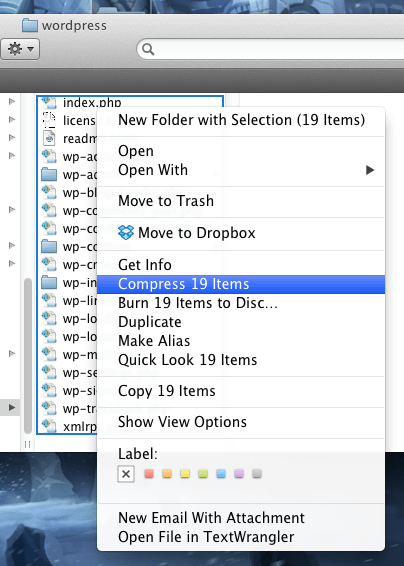Viewport: 404px width, 566px height.
Task: Click the wp-tr file icon
Action: (49, 409)
